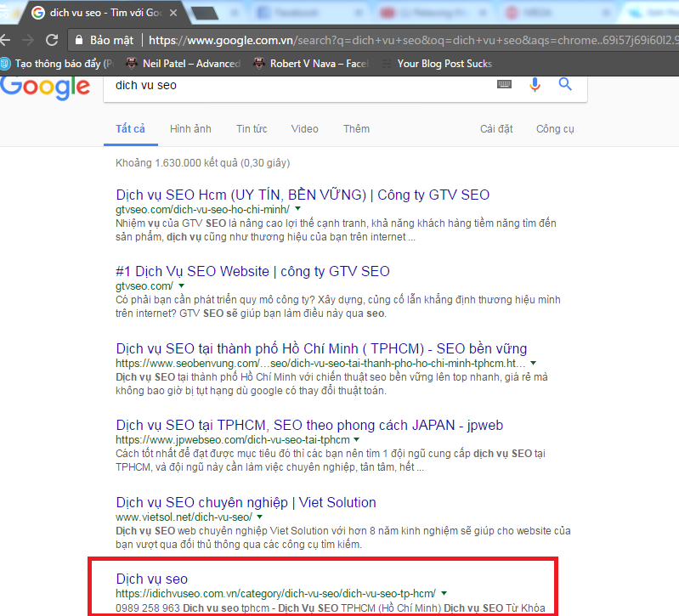This screenshot has height=616, width=679.
Task: Open the 'Thêm' menu
Action: click(356, 129)
